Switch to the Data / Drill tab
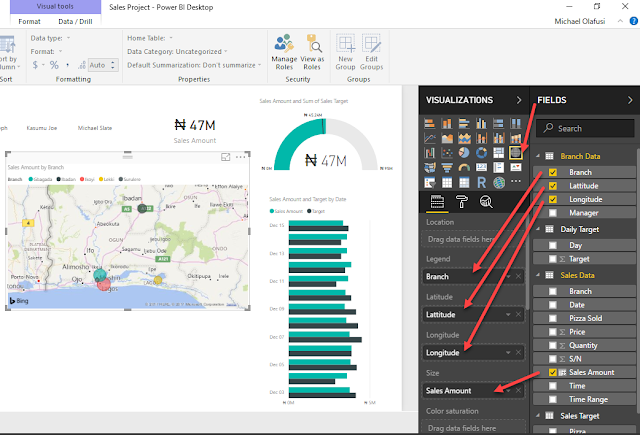Image resolution: width=640 pixels, height=435 pixels. tap(75, 21)
